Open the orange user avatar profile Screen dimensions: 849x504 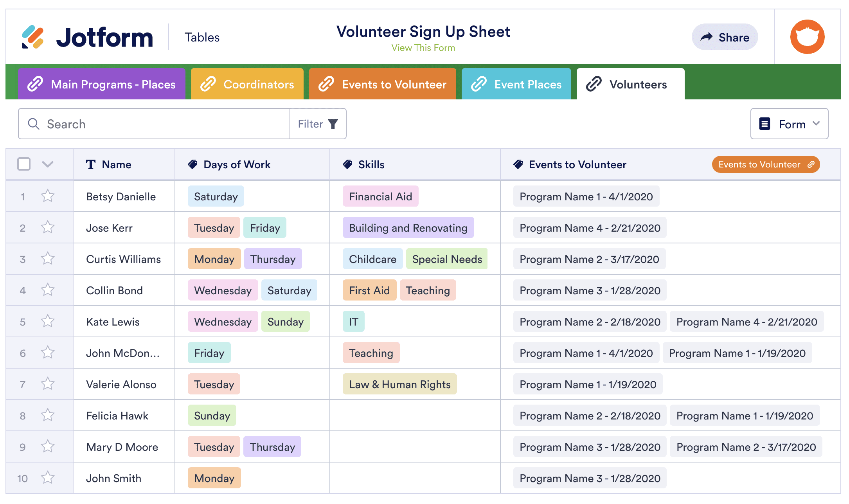click(807, 37)
